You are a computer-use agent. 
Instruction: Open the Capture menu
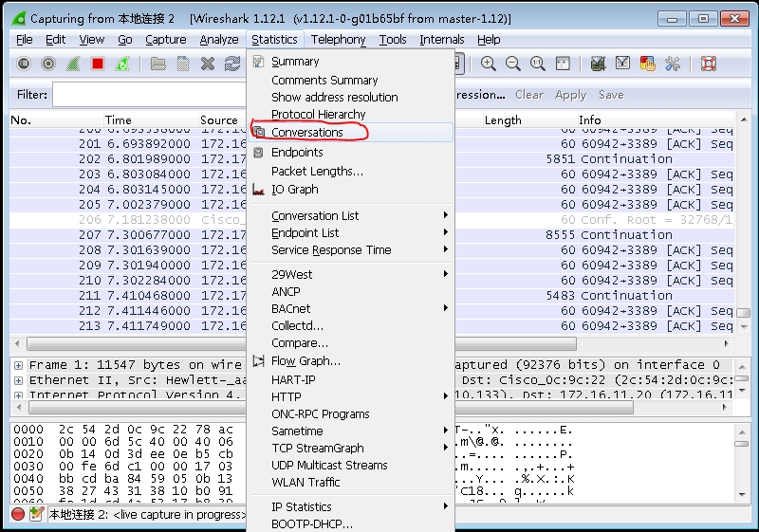click(165, 40)
